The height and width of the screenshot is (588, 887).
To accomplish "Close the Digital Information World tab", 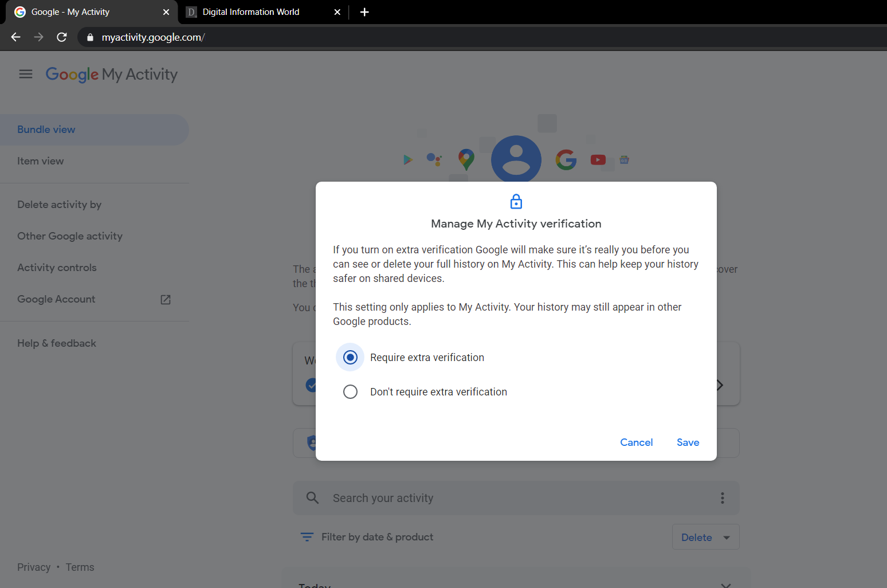I will click(x=337, y=12).
